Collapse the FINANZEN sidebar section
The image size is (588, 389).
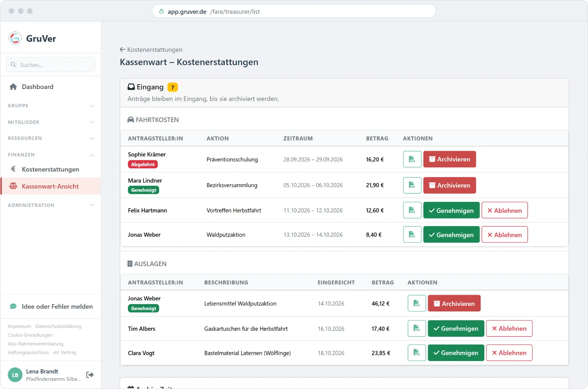pyautogui.click(x=51, y=155)
